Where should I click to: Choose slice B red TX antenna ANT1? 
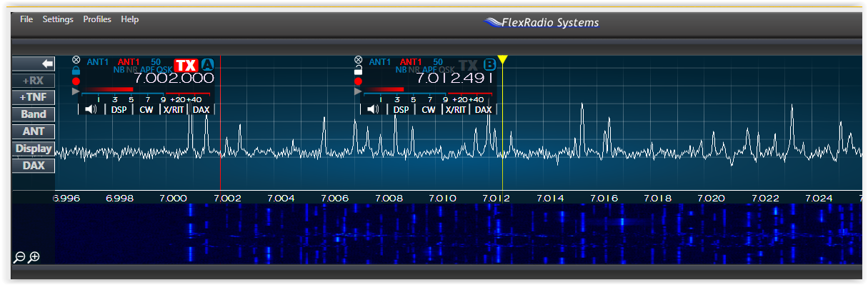click(411, 62)
